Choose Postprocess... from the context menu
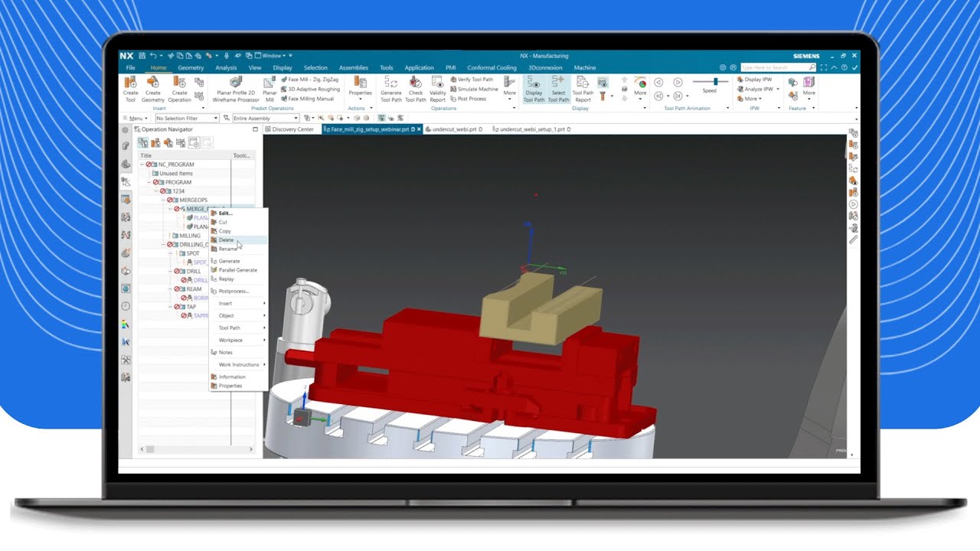 pyautogui.click(x=239, y=292)
